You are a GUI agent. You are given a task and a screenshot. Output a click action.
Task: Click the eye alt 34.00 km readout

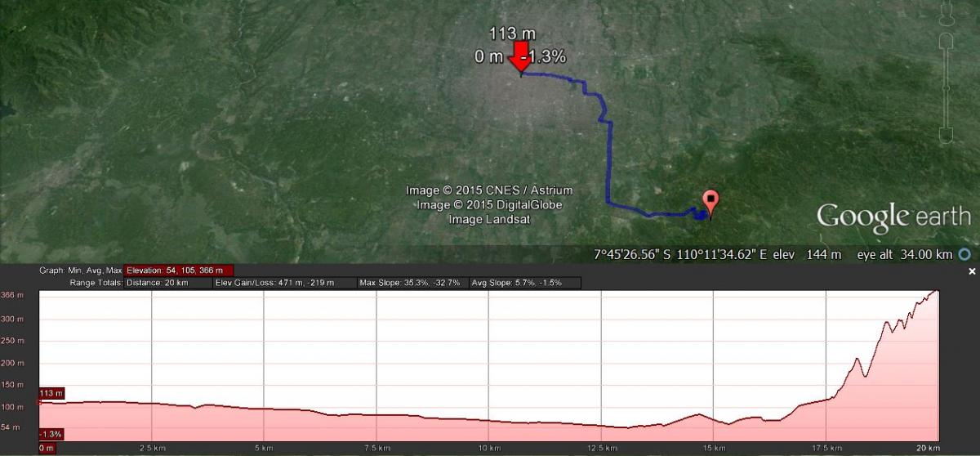click(x=903, y=255)
